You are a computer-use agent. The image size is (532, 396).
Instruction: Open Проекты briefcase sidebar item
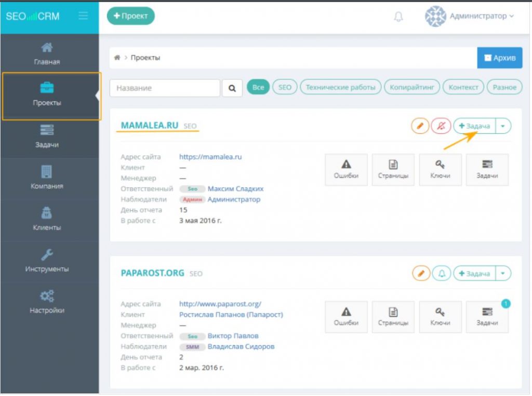point(47,93)
